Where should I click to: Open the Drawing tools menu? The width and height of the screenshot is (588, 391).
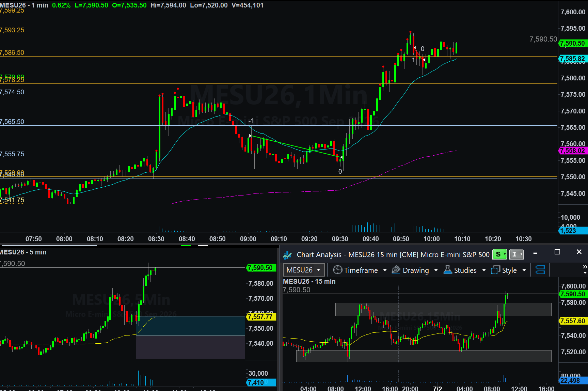[x=415, y=270]
